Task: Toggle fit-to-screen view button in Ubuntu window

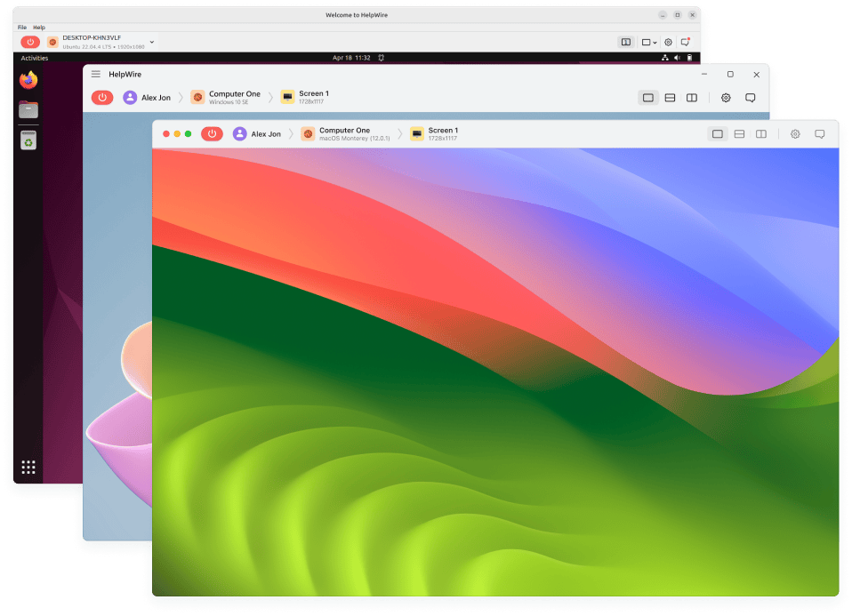Action: click(626, 42)
